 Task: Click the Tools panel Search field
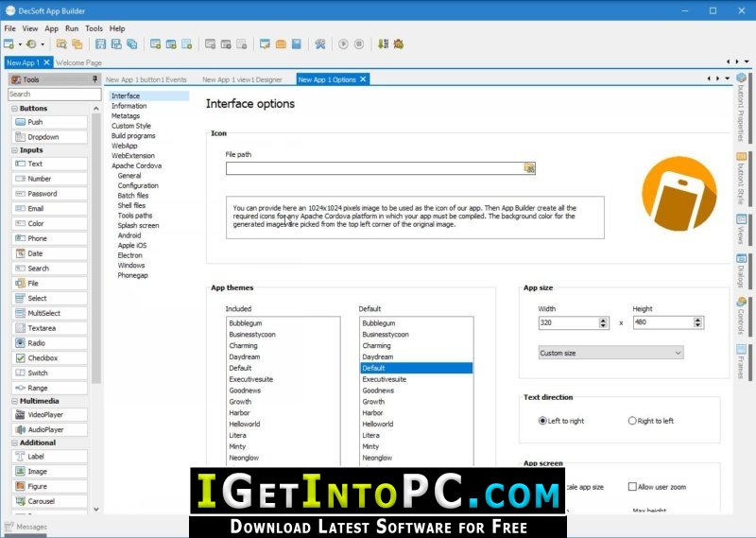[55, 95]
